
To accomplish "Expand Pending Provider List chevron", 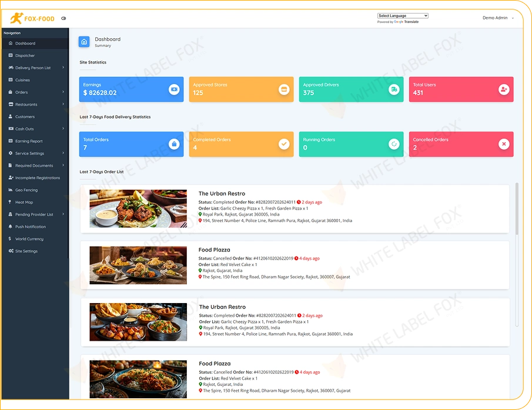I will (63, 214).
